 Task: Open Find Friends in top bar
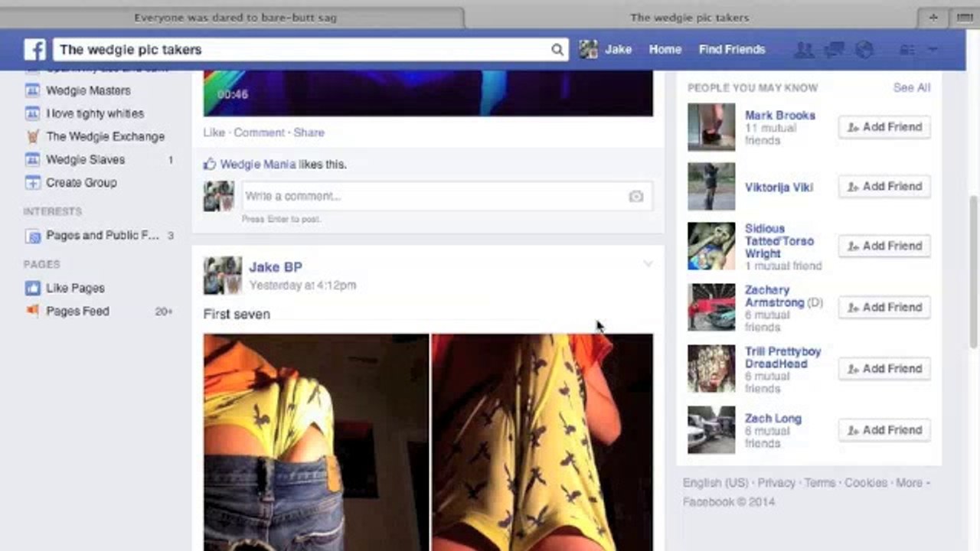[732, 50]
